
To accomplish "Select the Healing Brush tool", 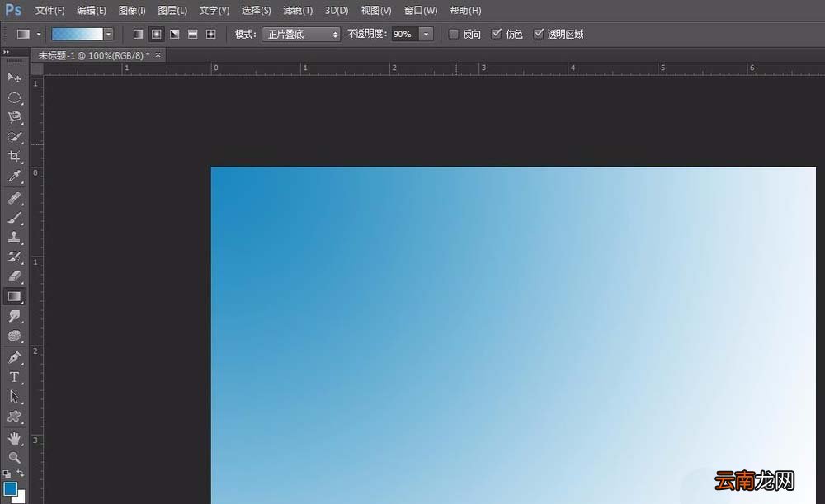I will [14, 198].
